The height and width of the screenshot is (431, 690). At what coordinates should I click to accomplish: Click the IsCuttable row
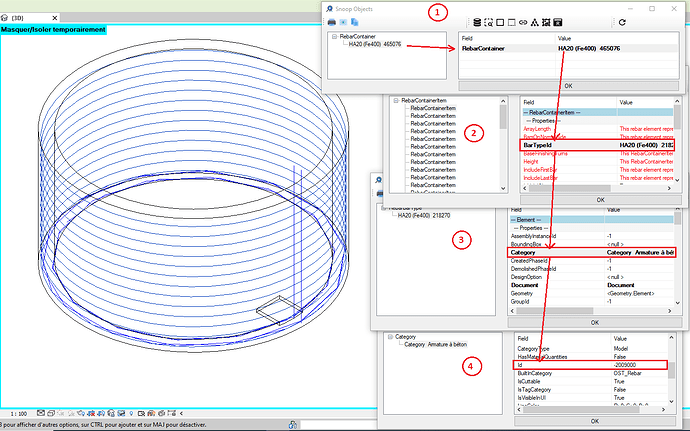click(591, 382)
